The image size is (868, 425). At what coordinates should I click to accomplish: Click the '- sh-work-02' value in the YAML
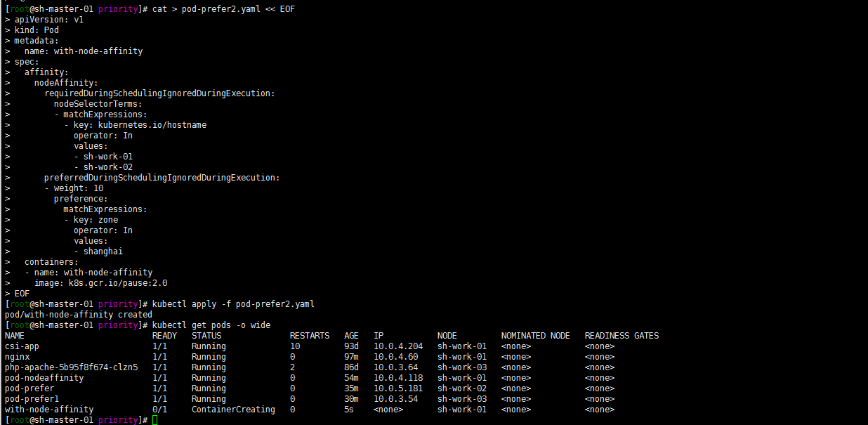pyautogui.click(x=103, y=167)
